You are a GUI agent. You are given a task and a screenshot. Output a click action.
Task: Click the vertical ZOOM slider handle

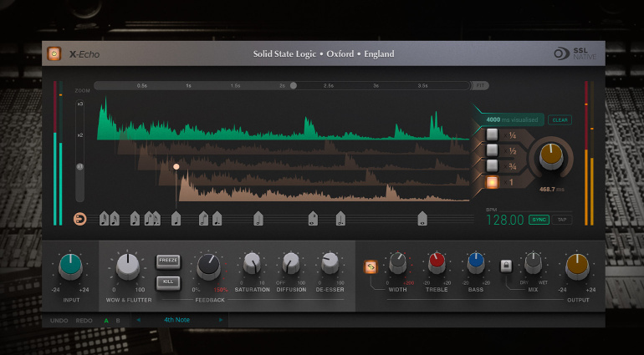(80, 167)
